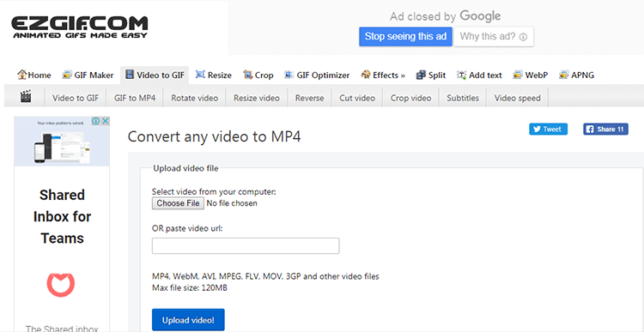Select the Resize video tab
The image size is (644, 332).
pyautogui.click(x=257, y=98)
